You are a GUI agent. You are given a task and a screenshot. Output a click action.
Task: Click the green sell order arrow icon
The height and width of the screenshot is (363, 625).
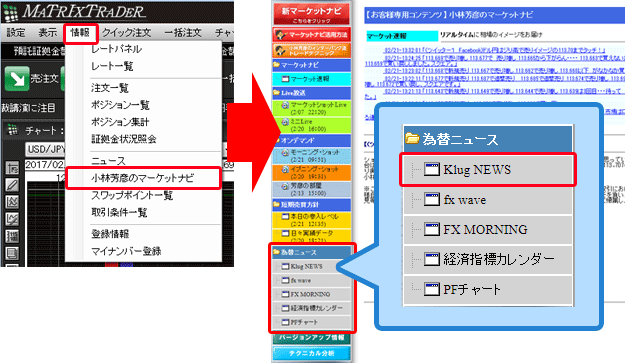pos(17,78)
